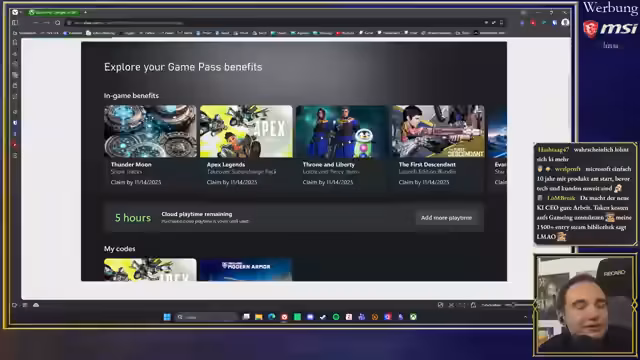Viewport: 640px width, 360px height.
Task: Adjust the zoom slider in status bar
Action: click(x=514, y=305)
